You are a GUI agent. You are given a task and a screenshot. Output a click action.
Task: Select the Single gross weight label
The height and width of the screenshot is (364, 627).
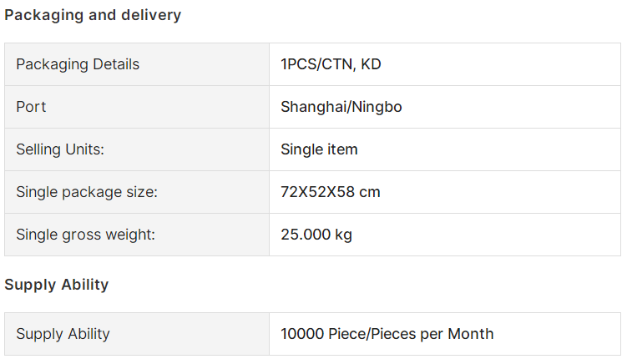tap(85, 235)
